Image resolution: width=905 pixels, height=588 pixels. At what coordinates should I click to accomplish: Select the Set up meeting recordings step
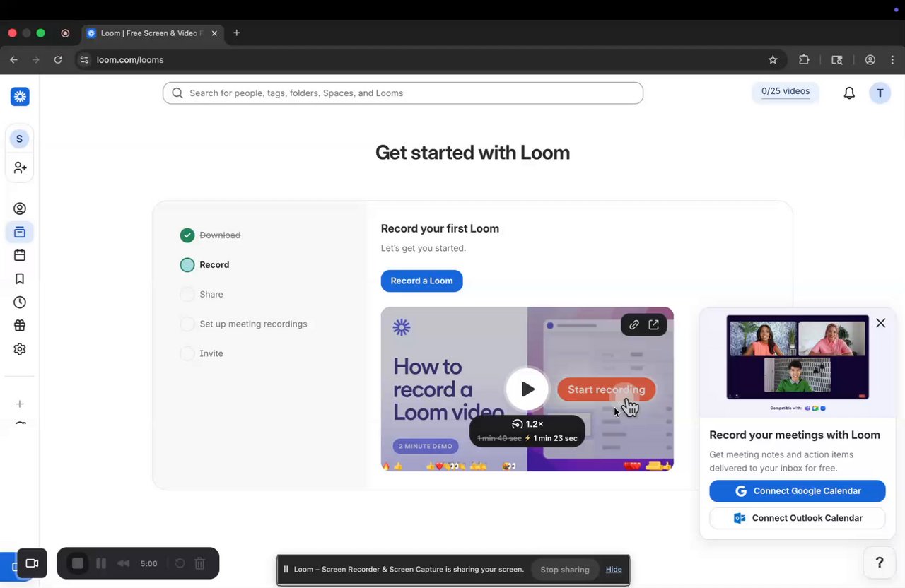(244, 324)
